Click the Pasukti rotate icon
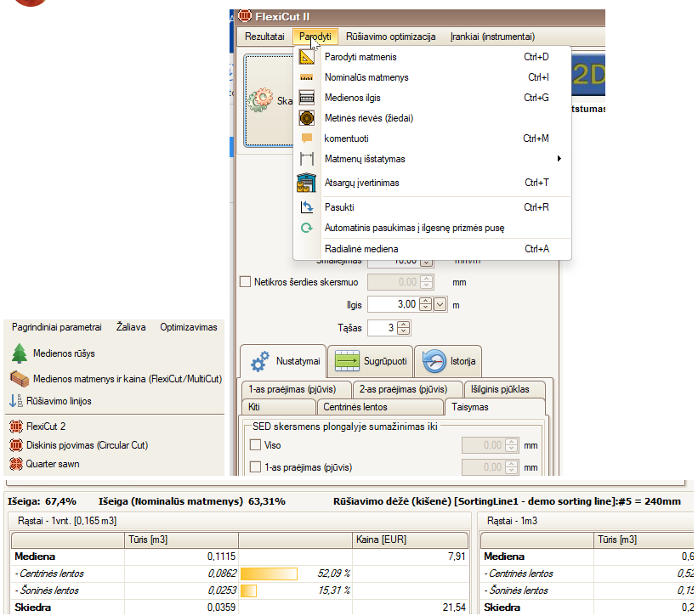This screenshot has height=616, width=698. [x=307, y=207]
